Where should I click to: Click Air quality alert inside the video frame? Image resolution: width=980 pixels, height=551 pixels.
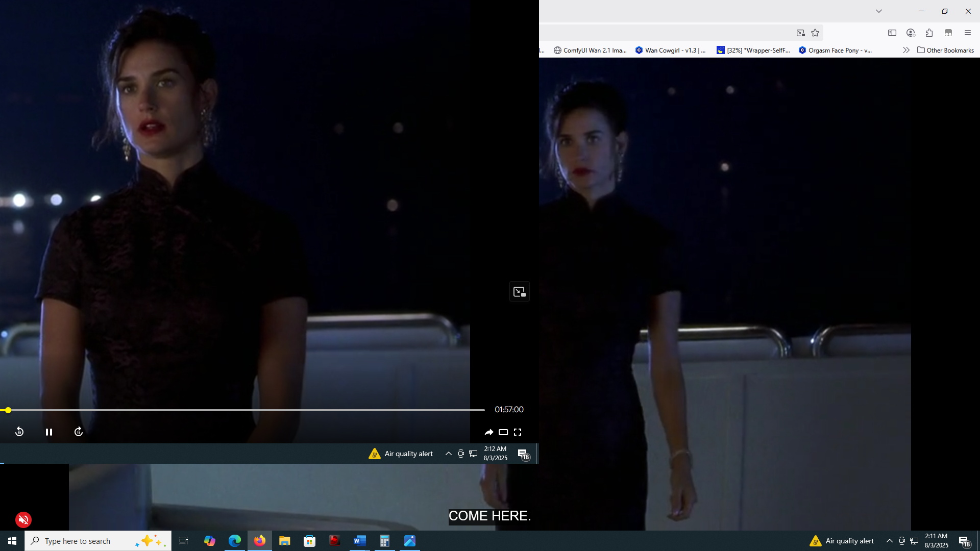click(x=401, y=454)
